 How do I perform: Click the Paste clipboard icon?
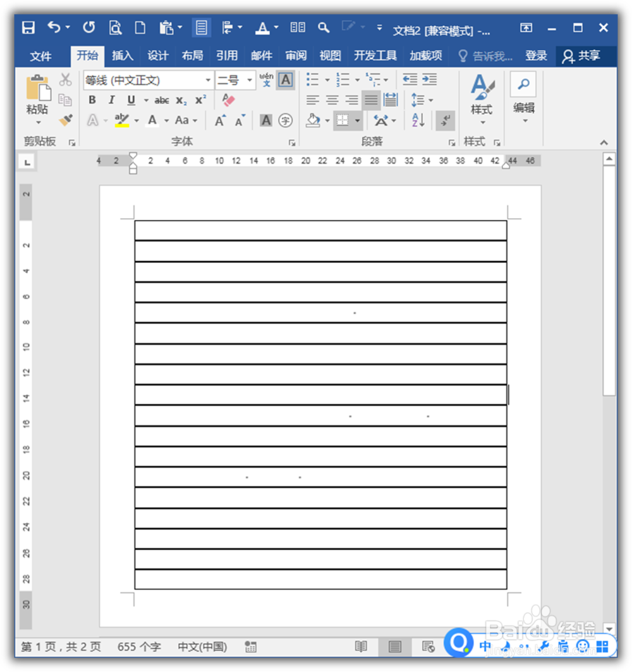(x=38, y=89)
